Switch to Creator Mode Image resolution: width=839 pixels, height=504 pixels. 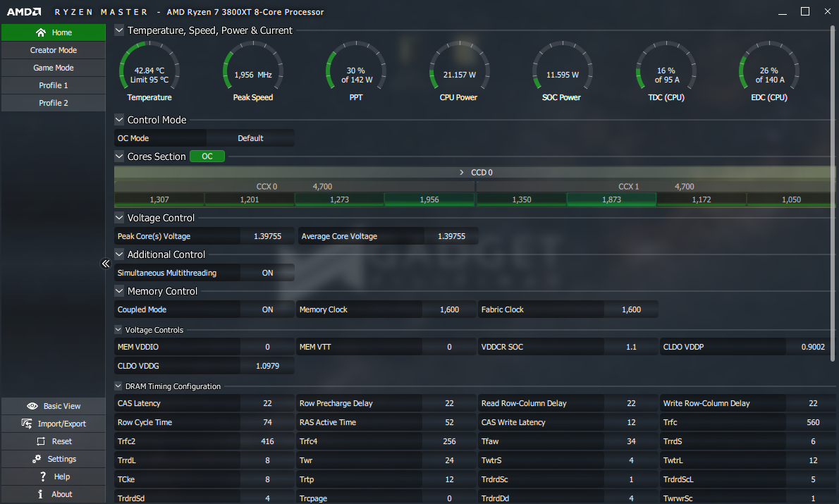tap(54, 50)
